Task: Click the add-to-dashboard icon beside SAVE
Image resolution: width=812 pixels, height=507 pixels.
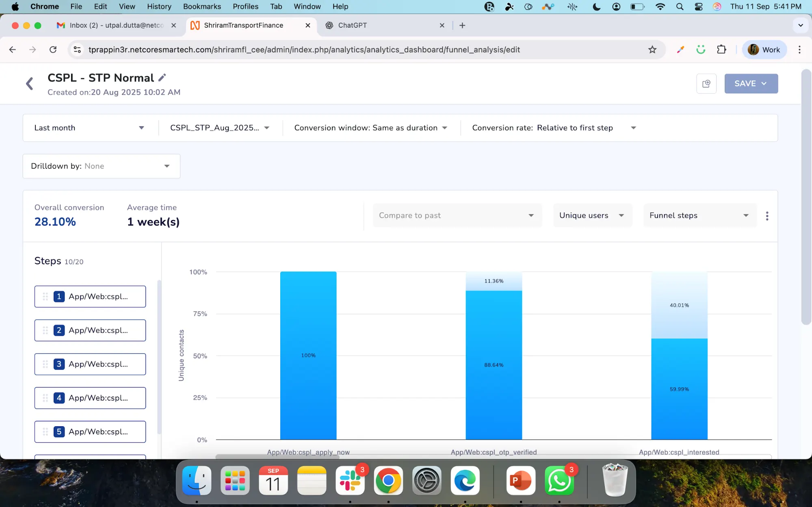Action: click(x=706, y=84)
